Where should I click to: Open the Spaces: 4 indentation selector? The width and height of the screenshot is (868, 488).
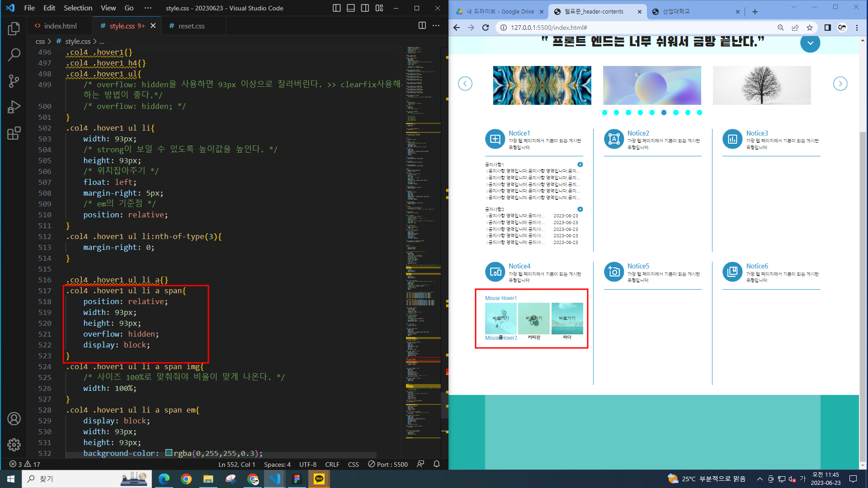click(277, 464)
